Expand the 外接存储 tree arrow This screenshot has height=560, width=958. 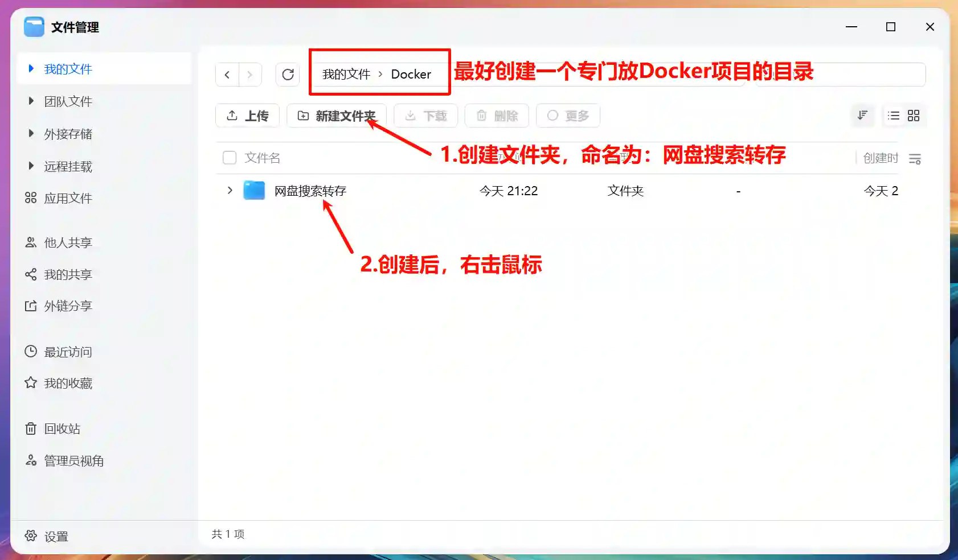click(31, 134)
